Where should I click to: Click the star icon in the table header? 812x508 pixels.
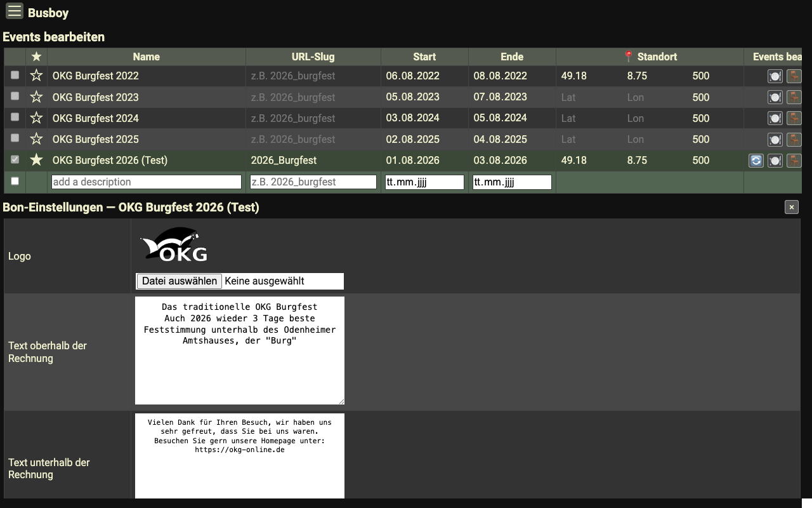pyautogui.click(x=36, y=57)
